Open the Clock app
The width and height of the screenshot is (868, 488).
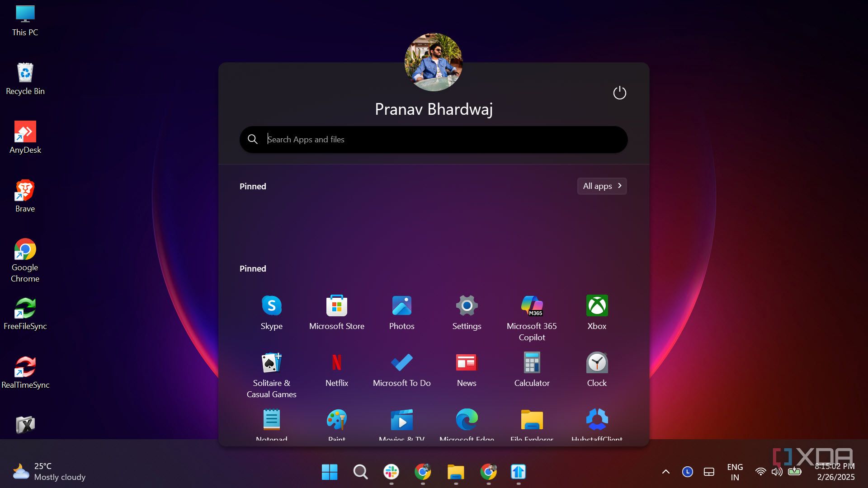(597, 368)
